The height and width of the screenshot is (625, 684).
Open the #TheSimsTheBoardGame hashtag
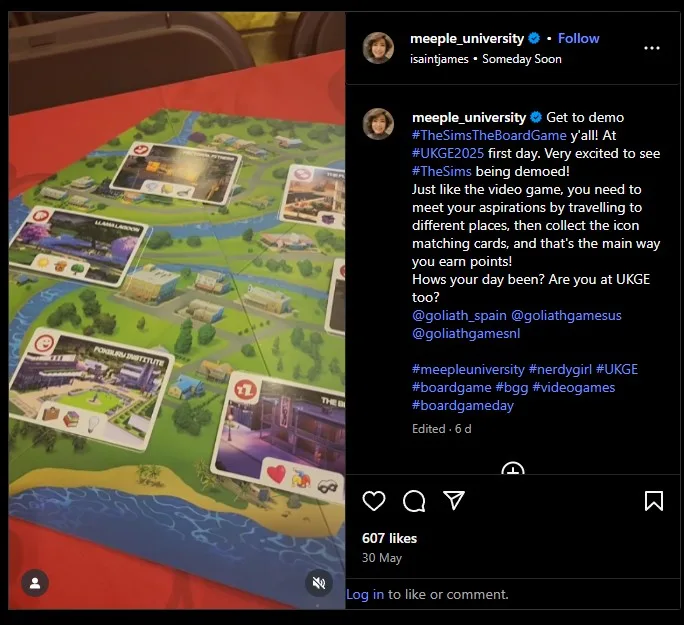pos(489,135)
